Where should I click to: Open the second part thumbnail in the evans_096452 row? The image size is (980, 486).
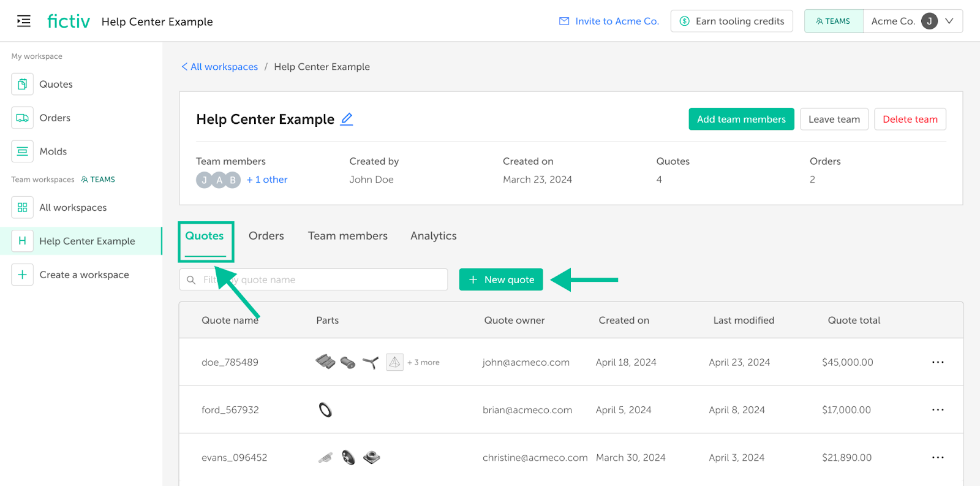349,458
